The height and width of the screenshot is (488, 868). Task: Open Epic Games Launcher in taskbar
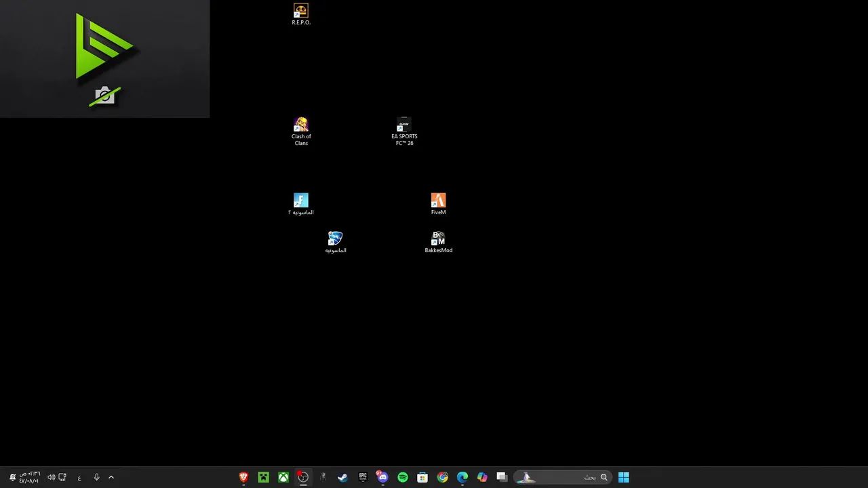tap(363, 477)
